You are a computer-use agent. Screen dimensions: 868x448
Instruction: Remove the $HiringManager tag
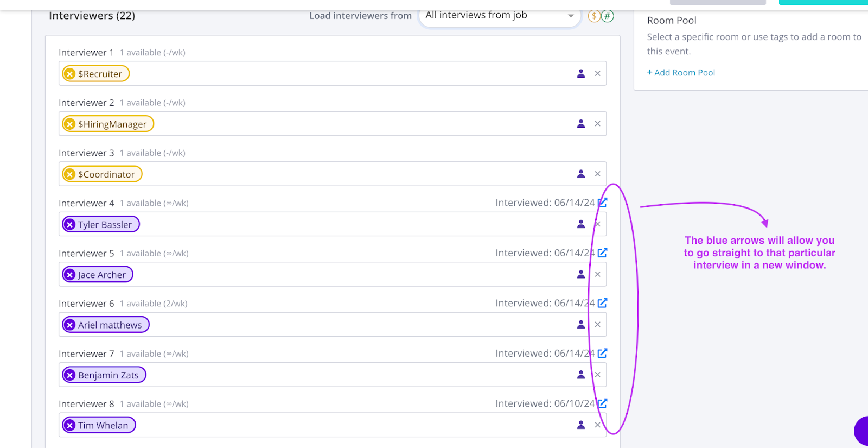tap(70, 124)
